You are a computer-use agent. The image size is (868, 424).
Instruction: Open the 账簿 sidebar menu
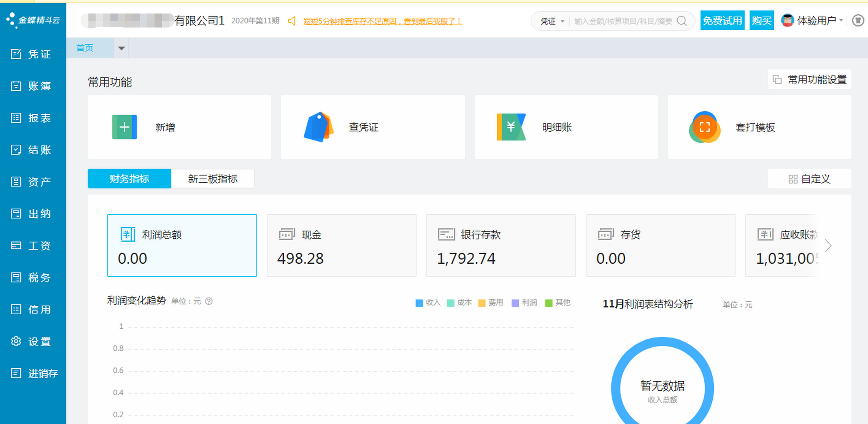(31, 86)
